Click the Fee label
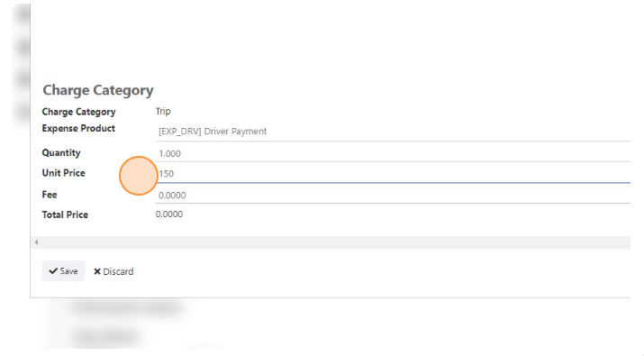Image resolution: width=644 pixels, height=356 pixels. [50, 195]
